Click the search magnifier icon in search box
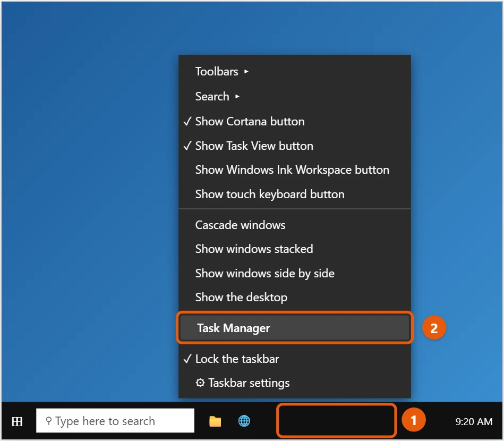The height and width of the screenshot is (441, 504). click(48, 421)
